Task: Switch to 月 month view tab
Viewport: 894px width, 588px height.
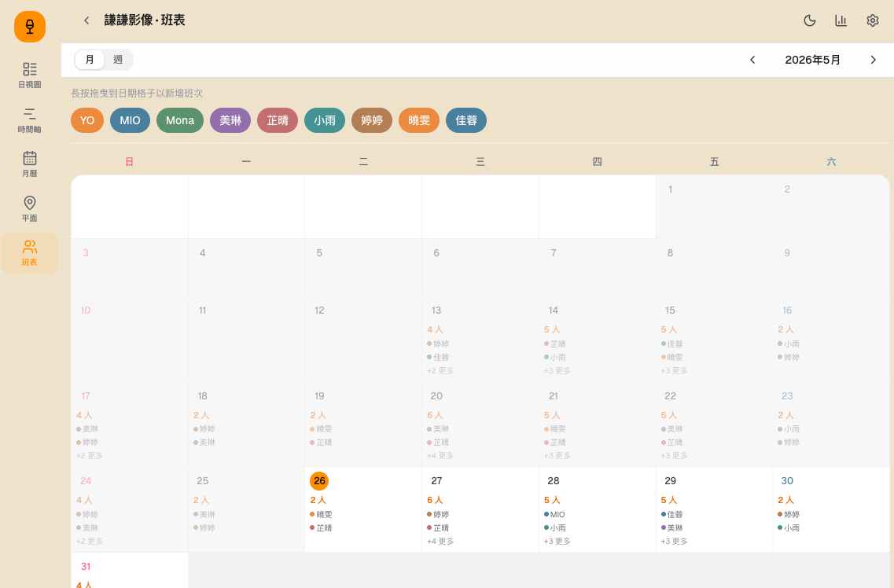Action: pyautogui.click(x=90, y=60)
